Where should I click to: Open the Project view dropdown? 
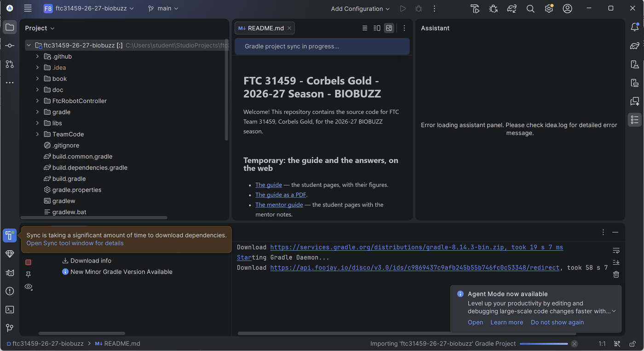click(40, 28)
